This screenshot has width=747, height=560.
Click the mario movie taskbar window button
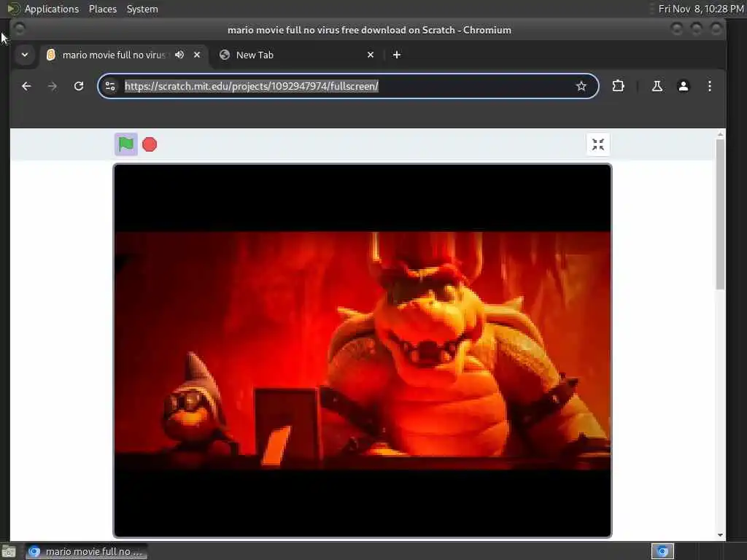[86, 551]
